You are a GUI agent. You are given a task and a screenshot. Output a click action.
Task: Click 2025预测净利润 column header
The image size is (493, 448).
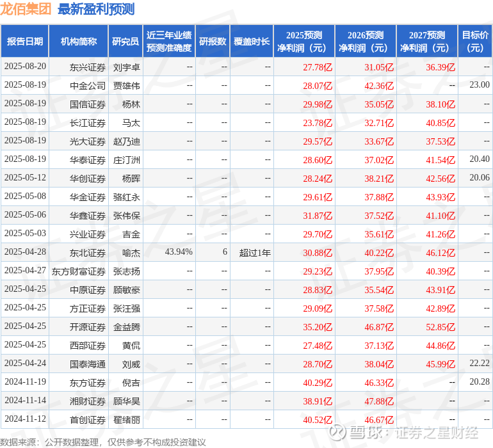[x=304, y=41]
